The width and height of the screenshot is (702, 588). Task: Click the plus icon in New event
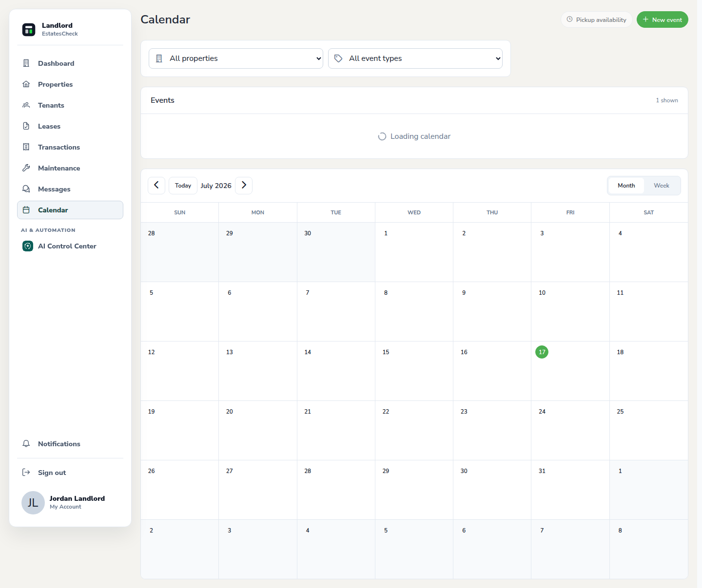[x=645, y=19]
